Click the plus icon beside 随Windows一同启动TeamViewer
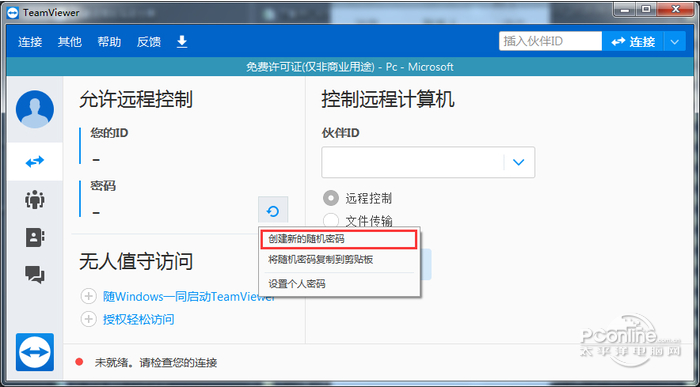This screenshot has width=700, height=387. pyautogui.click(x=88, y=296)
